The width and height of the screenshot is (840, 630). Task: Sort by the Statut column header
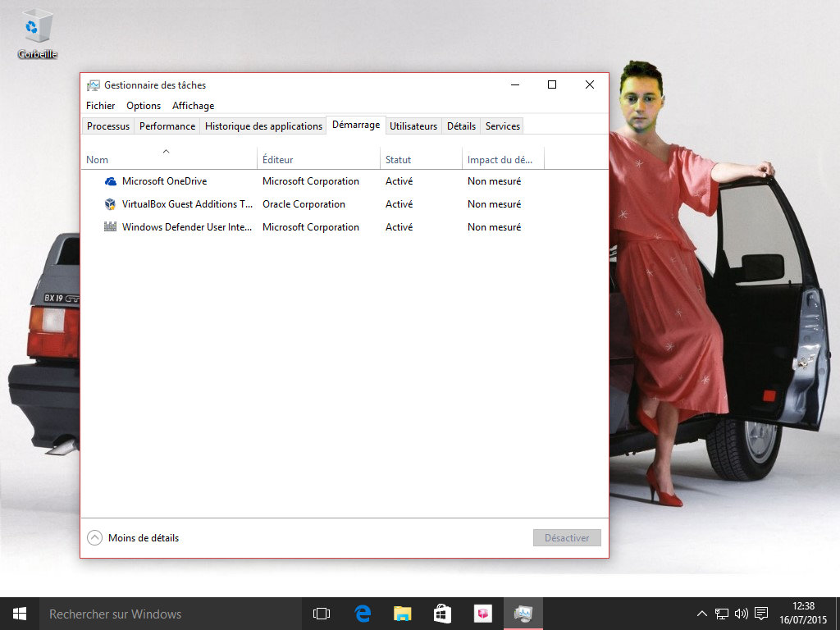(x=421, y=158)
